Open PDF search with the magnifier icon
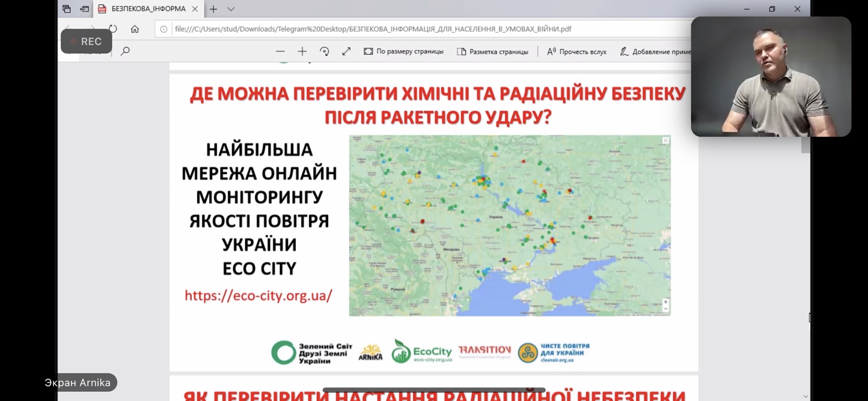This screenshot has width=868, height=401. 125,51
